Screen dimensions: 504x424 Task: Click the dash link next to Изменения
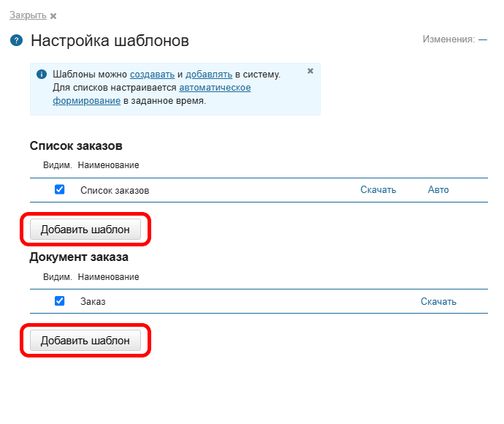tap(482, 39)
